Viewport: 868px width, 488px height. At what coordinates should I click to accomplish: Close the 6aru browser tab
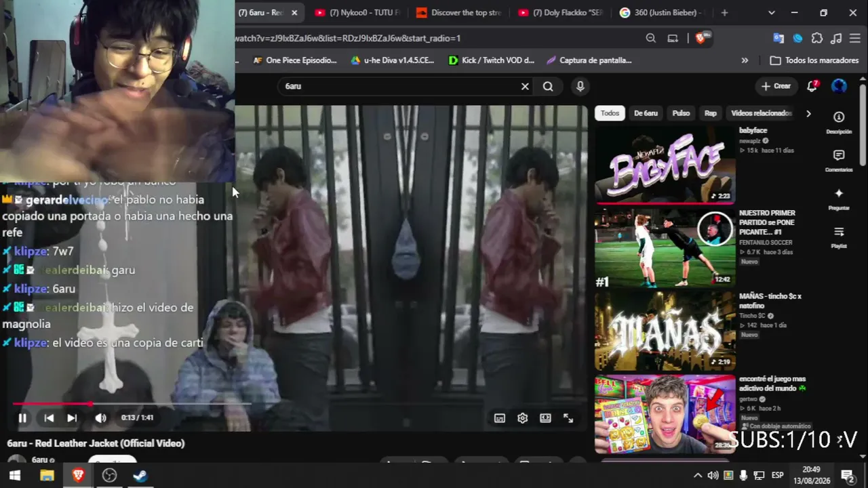(x=294, y=13)
